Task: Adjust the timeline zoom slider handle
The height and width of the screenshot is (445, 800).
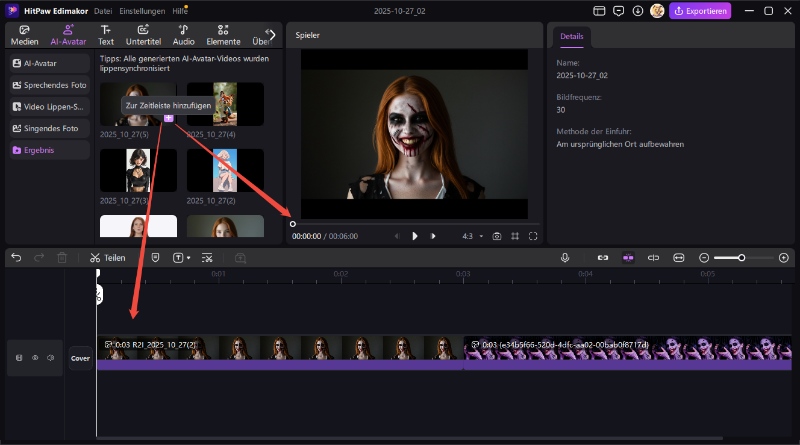Action: pos(741,258)
